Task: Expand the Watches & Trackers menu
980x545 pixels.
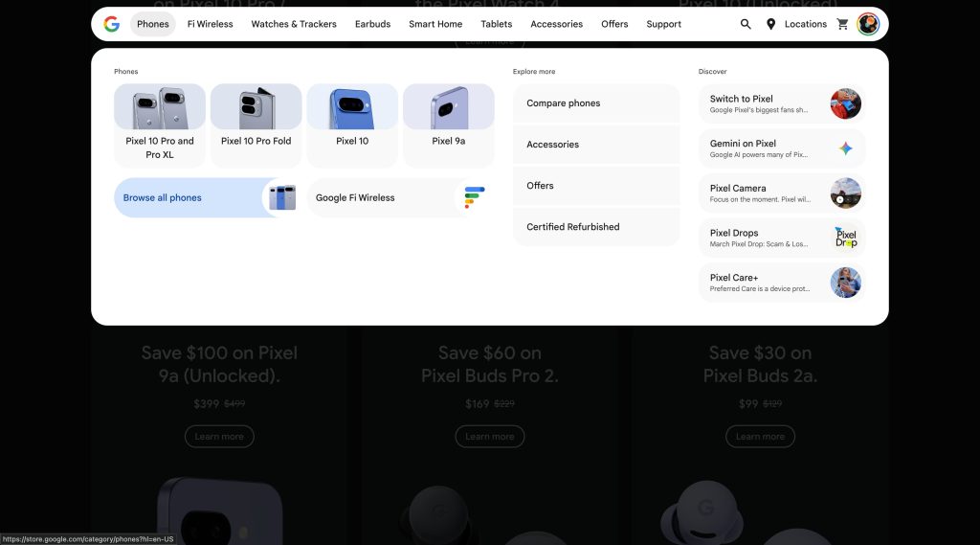Action: coord(294,24)
